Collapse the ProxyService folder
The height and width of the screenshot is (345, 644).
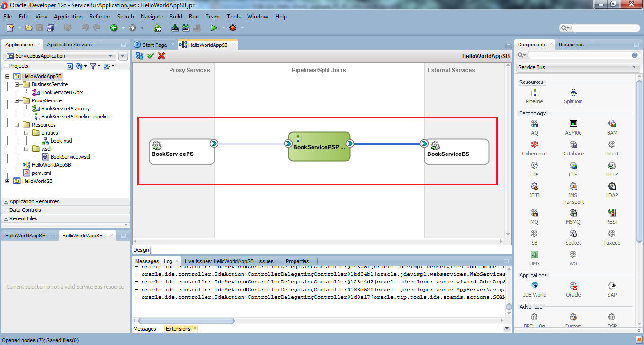pyautogui.click(x=17, y=100)
